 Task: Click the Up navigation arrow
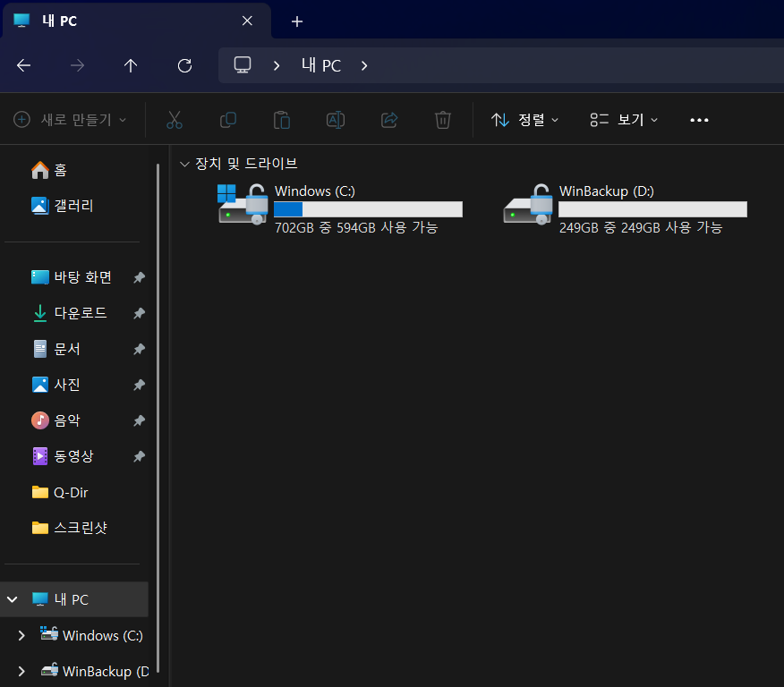coord(130,64)
